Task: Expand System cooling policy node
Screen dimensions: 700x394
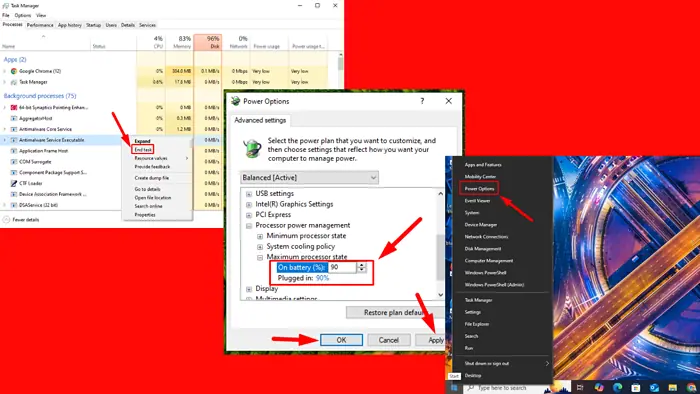Action: click(260, 247)
